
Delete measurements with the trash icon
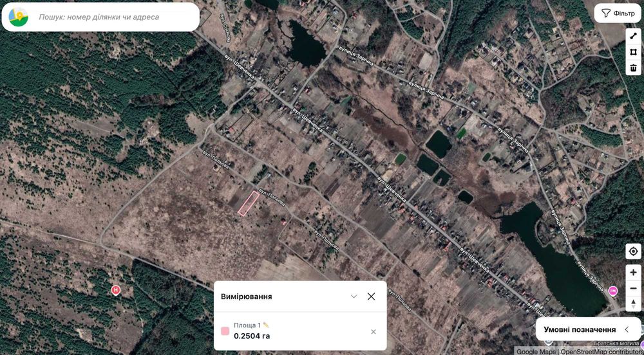click(633, 68)
